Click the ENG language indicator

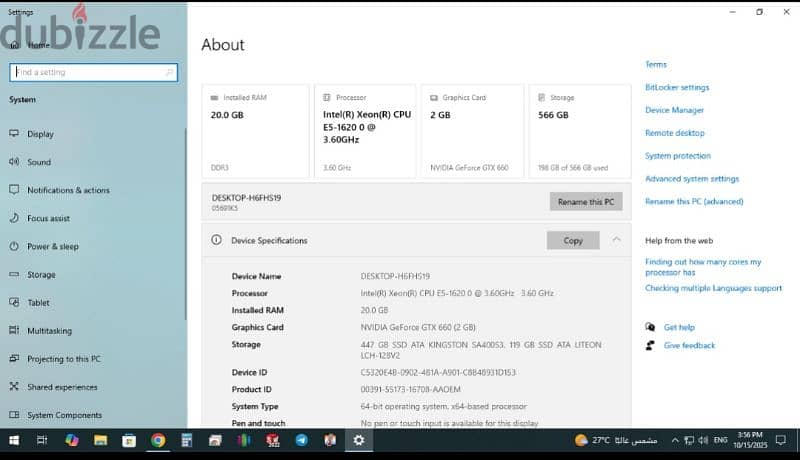(720, 440)
